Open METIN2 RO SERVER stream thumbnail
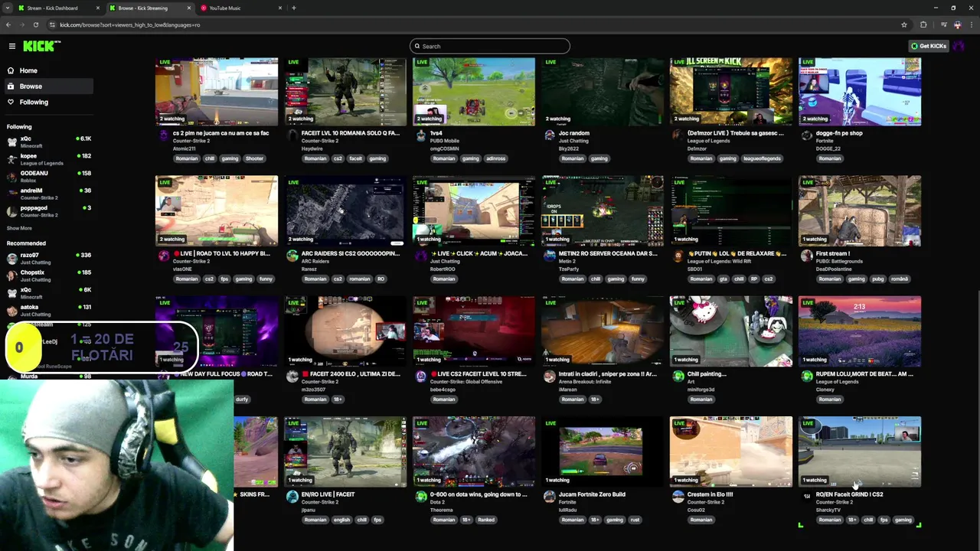 [603, 211]
